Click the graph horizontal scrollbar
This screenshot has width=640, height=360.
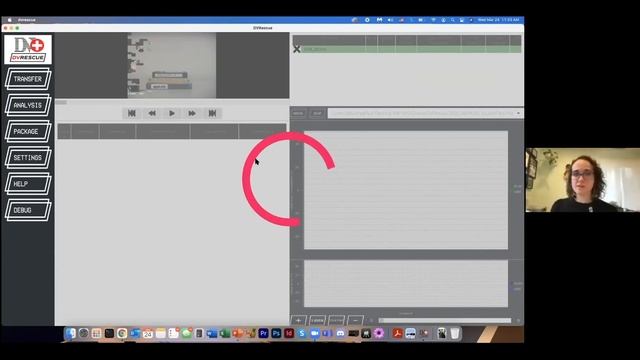445,320
